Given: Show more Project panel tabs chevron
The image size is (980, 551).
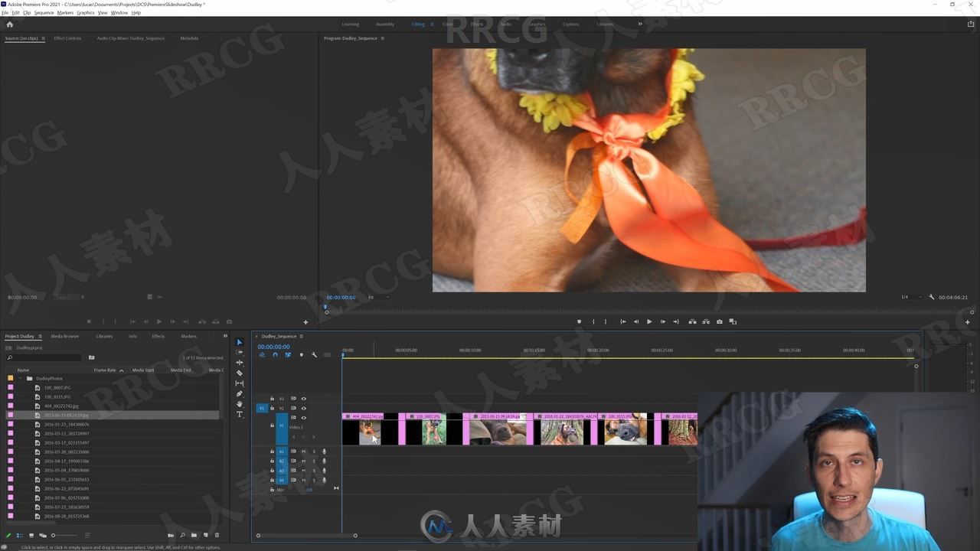Looking at the screenshot, I should 225,336.
